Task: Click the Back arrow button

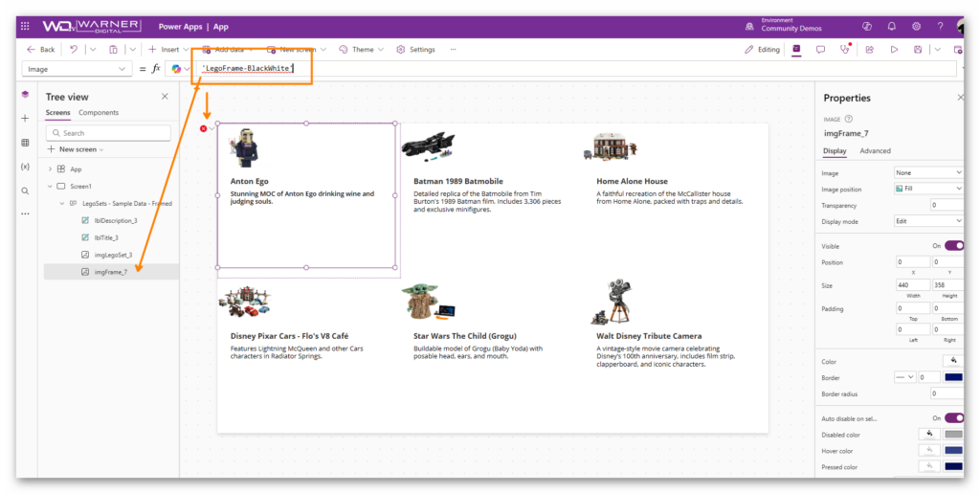Action: (x=40, y=50)
